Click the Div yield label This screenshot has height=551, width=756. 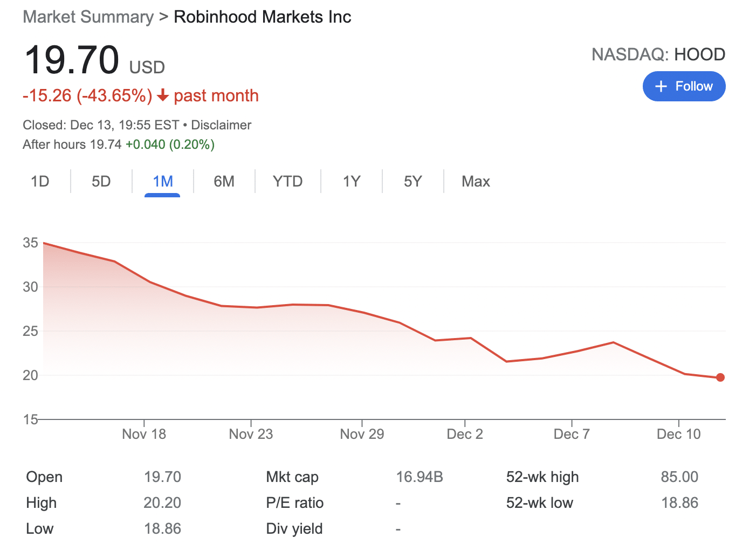pos(294,529)
